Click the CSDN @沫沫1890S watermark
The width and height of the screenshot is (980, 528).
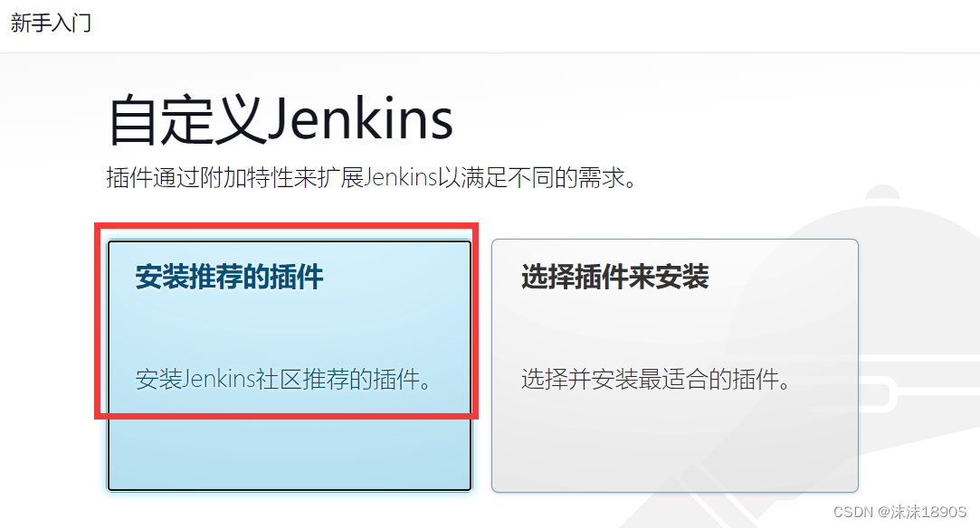(x=900, y=512)
